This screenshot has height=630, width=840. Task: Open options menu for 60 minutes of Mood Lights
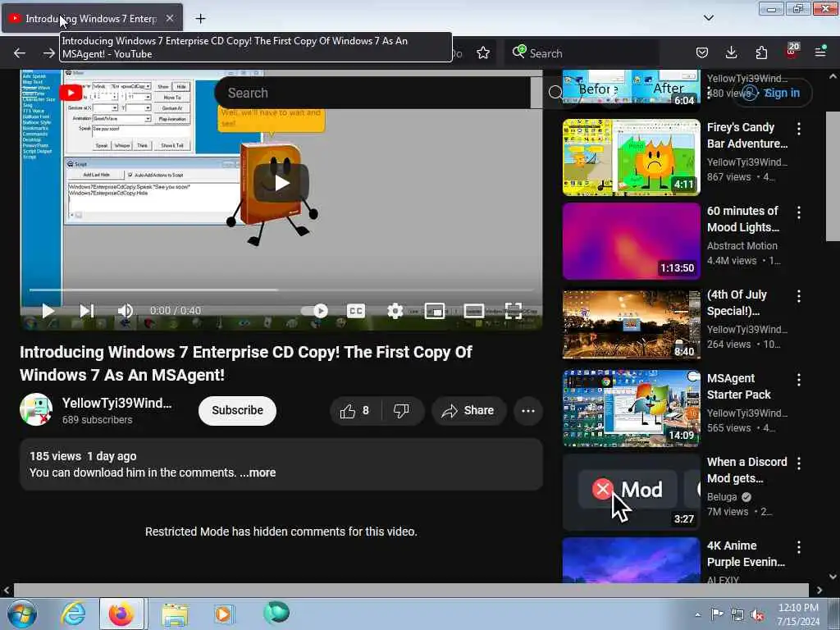[799, 212]
